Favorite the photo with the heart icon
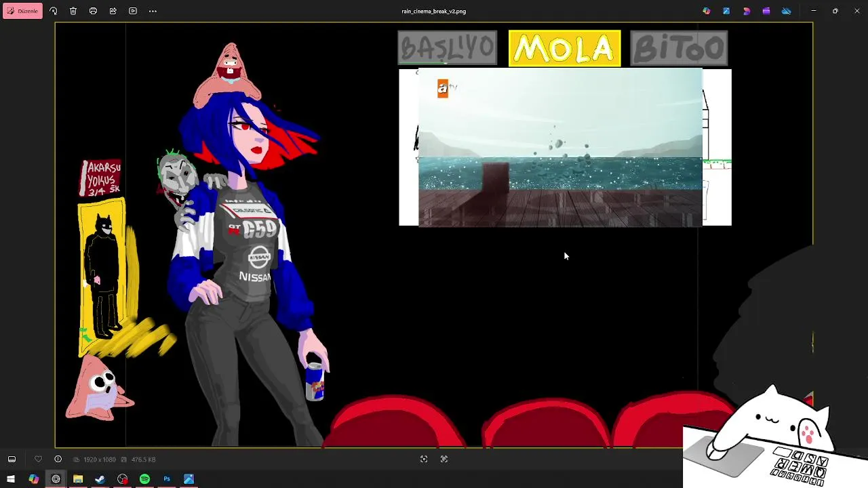 38,459
